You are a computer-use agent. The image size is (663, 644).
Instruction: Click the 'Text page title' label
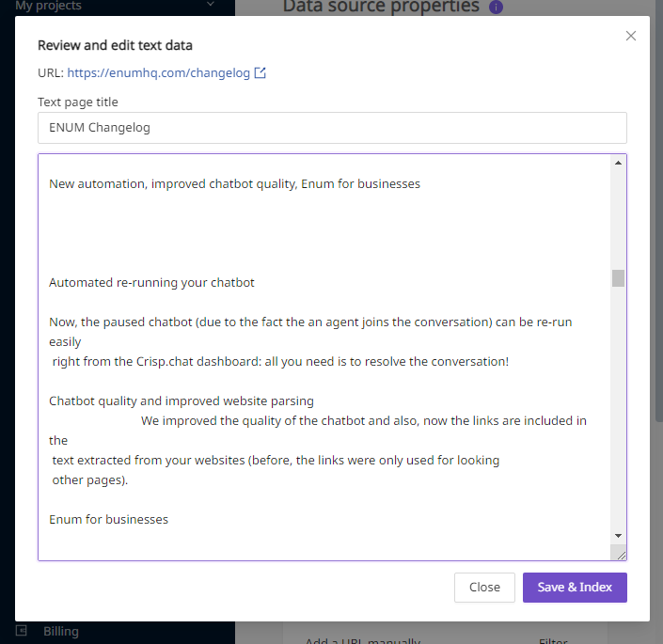(x=78, y=102)
